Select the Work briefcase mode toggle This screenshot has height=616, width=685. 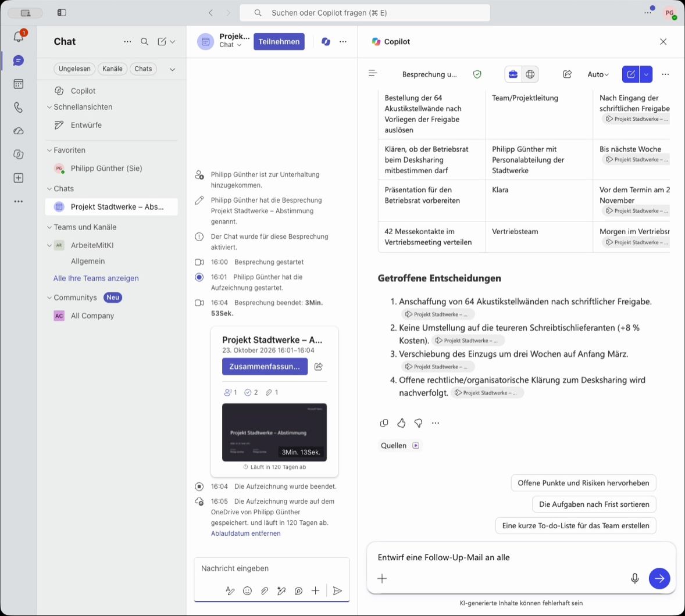click(x=513, y=74)
